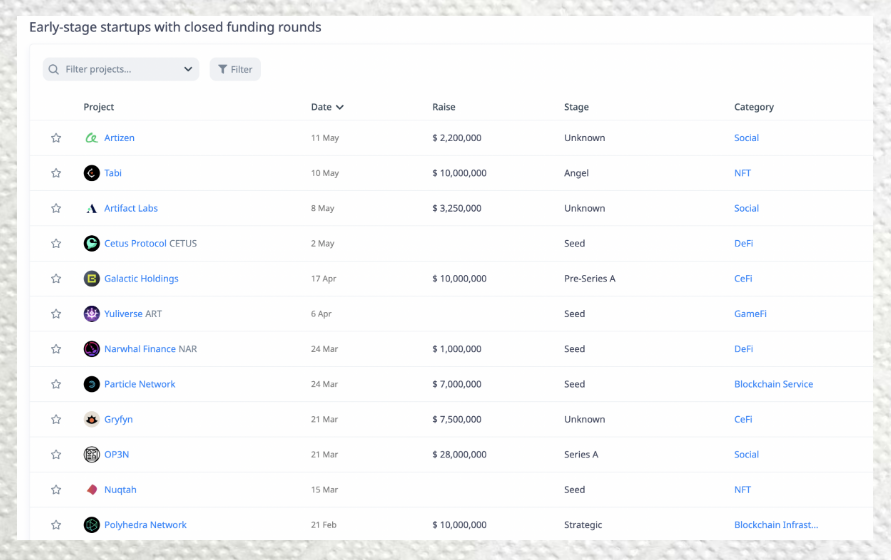Click the Polyhedra Network logo icon

tap(91, 525)
